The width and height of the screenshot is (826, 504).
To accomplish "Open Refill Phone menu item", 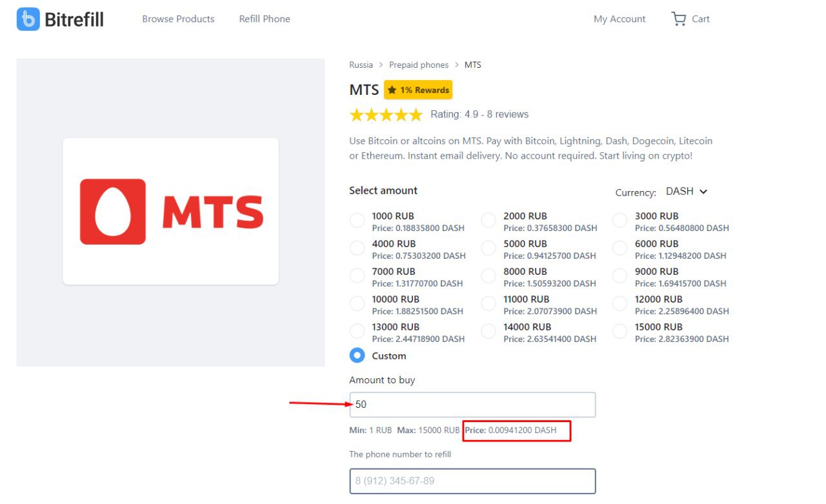I will (265, 19).
